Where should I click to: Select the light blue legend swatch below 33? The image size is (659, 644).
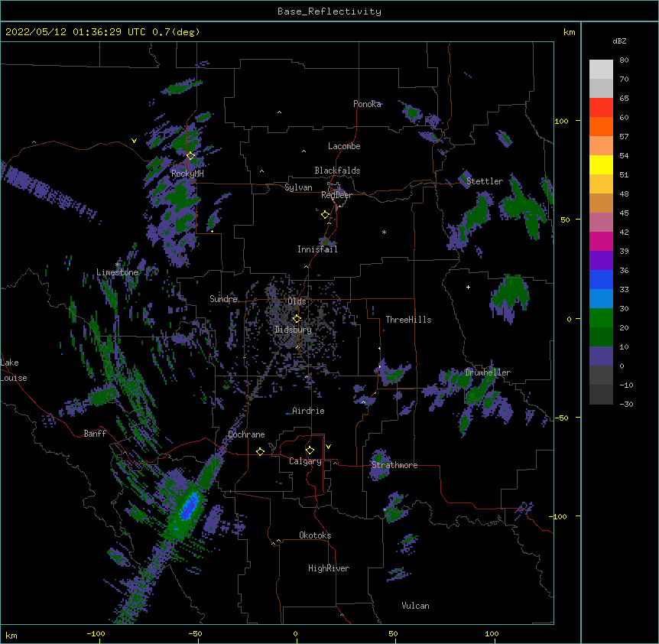tap(601, 299)
